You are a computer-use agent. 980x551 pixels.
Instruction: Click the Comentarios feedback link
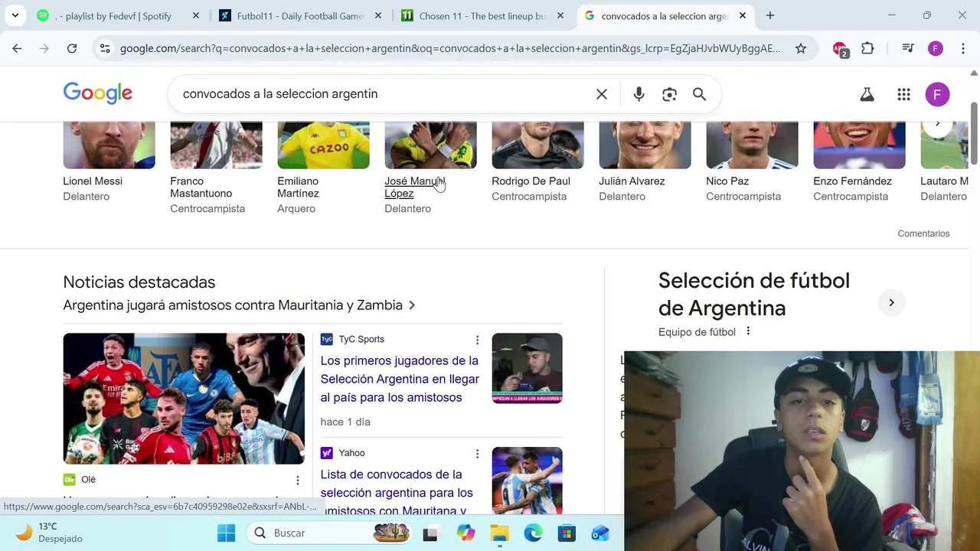[x=923, y=233]
